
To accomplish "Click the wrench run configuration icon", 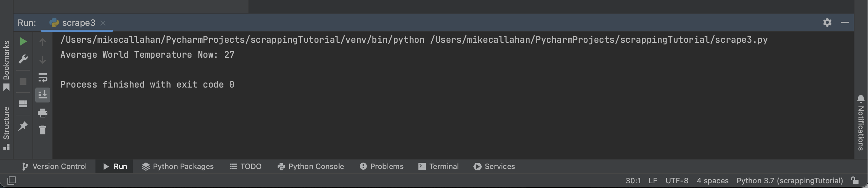I will 23,59.
